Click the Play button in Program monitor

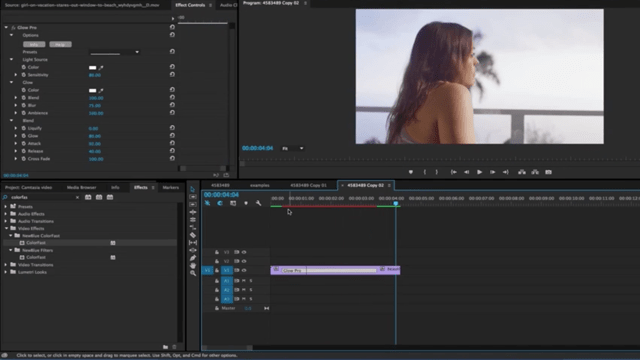pos(480,172)
